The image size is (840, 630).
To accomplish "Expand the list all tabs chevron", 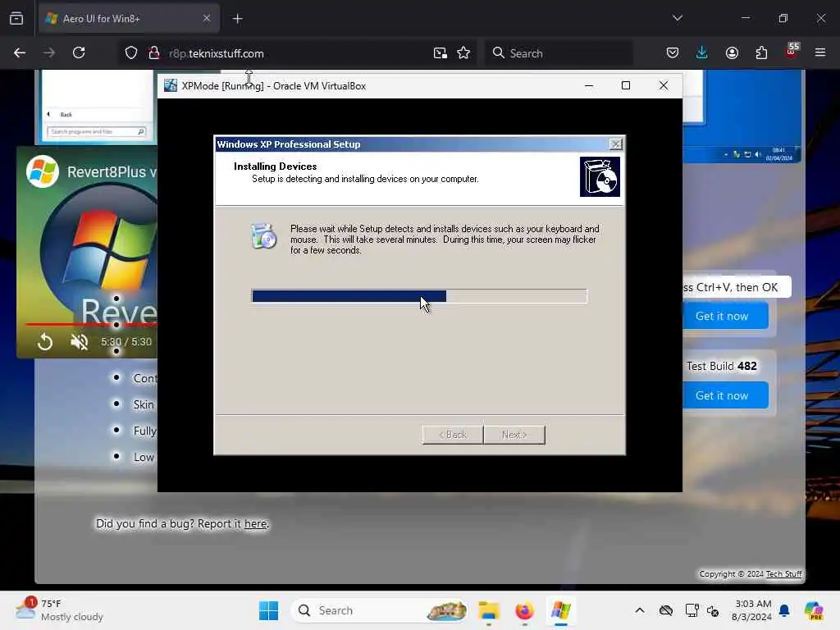I will (678, 18).
